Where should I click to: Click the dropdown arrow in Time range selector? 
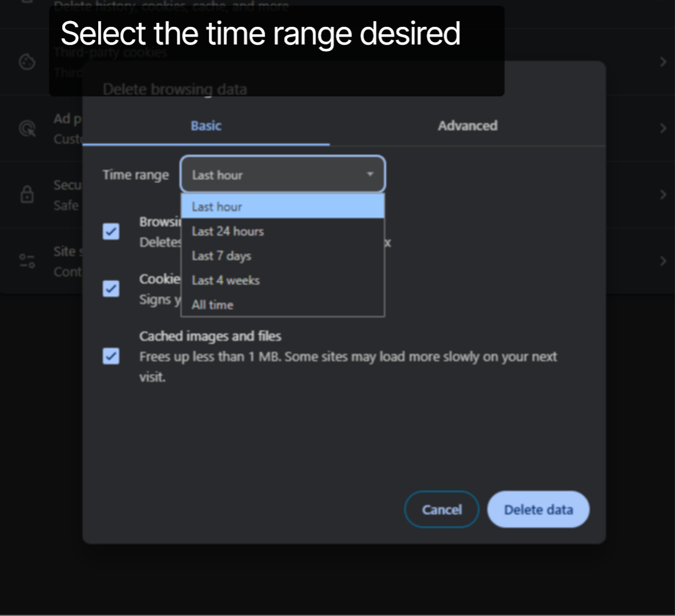pyautogui.click(x=370, y=175)
